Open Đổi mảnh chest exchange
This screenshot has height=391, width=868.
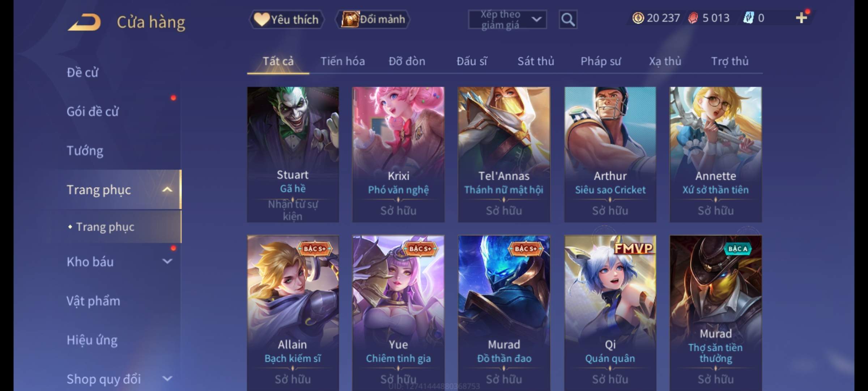(373, 19)
